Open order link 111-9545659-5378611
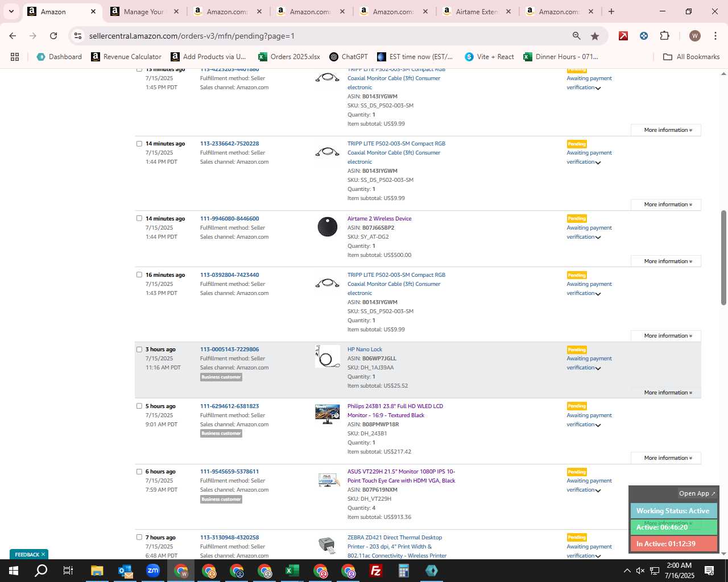 pyautogui.click(x=229, y=471)
